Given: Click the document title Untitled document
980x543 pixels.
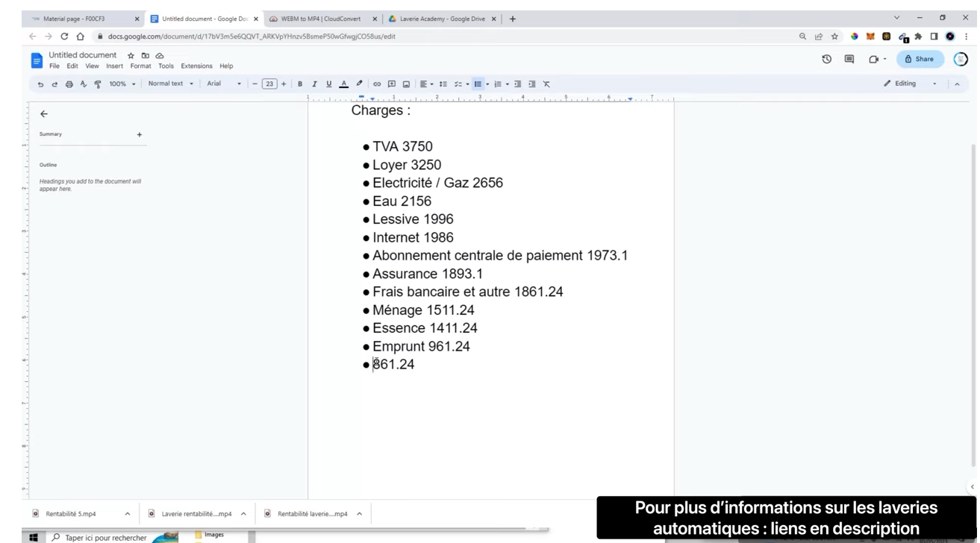Looking at the screenshot, I should pyautogui.click(x=83, y=55).
